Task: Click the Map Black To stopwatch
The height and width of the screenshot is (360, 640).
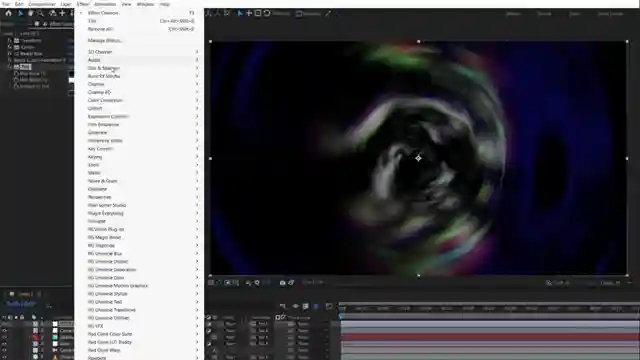Action: click(16, 74)
